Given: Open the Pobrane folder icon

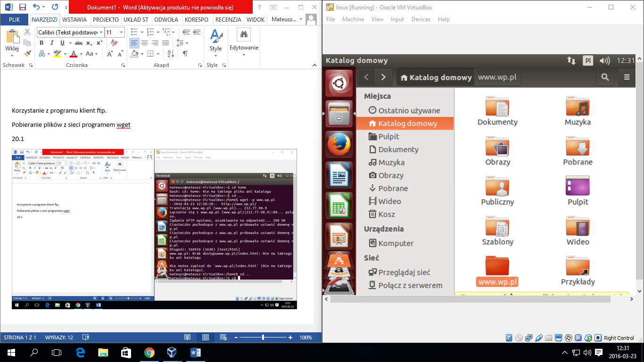Looking at the screenshot, I should tap(578, 147).
